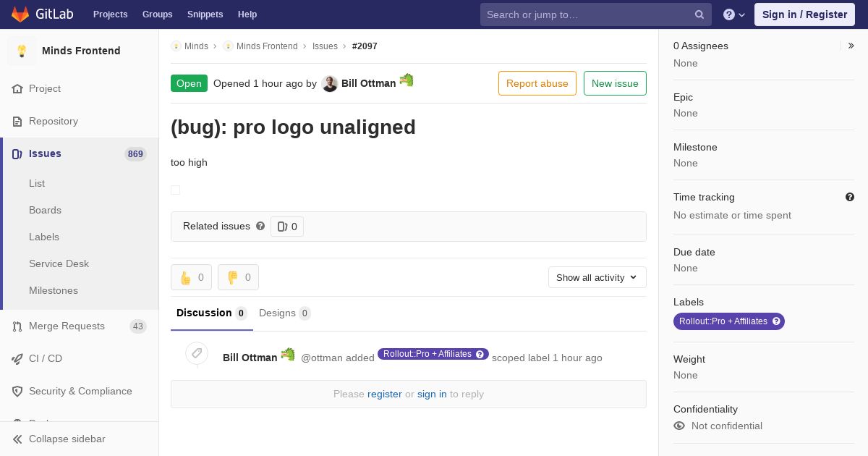The height and width of the screenshot is (456, 868).
Task: Click the Issues breadcrumb link
Action: point(325,46)
